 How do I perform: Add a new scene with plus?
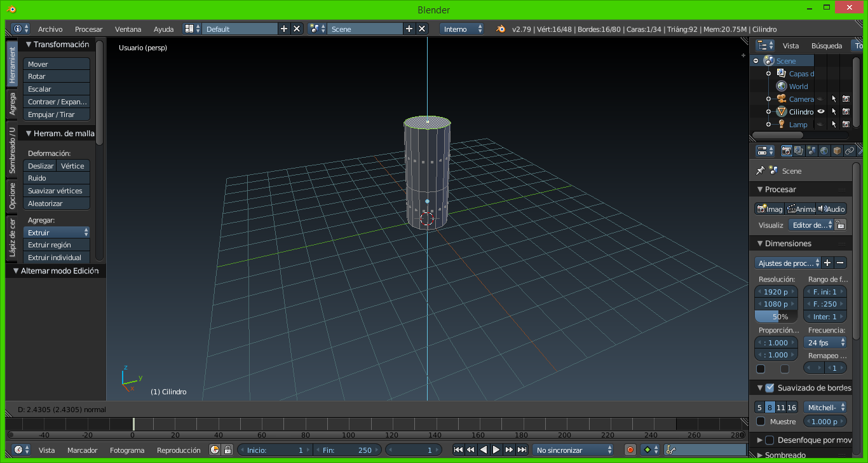pos(409,29)
